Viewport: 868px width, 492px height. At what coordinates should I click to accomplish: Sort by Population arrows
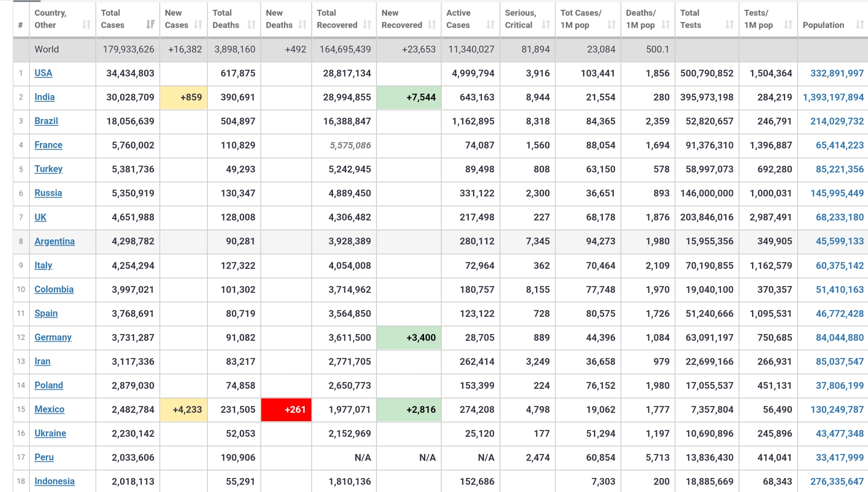[x=860, y=25]
